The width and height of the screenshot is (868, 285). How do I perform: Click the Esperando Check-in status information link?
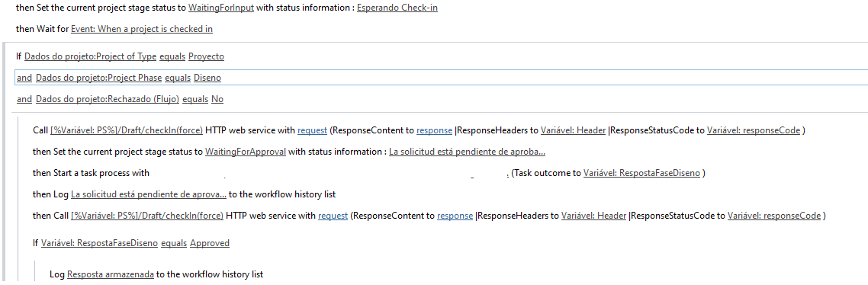pyautogui.click(x=397, y=8)
